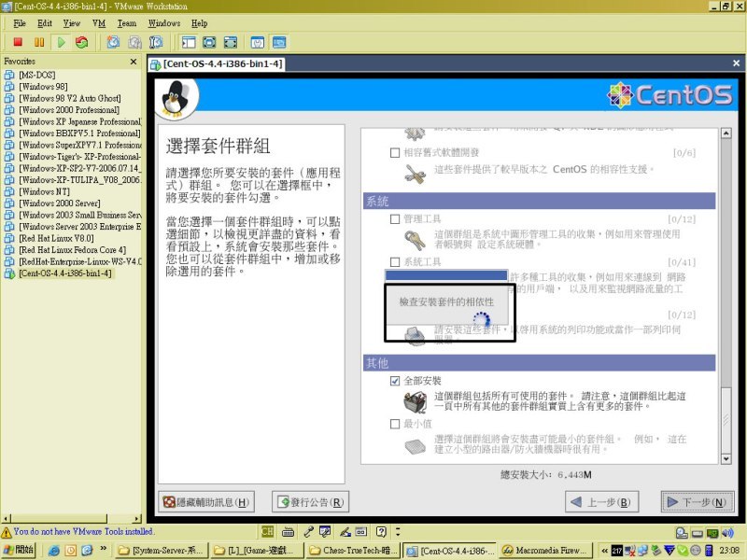Click package list scrollbar down arrow
Screen dimensions: 747x560
point(726,459)
